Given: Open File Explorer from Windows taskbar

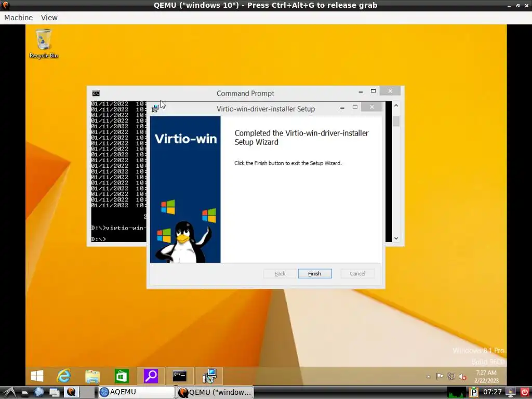Looking at the screenshot, I should (92, 376).
